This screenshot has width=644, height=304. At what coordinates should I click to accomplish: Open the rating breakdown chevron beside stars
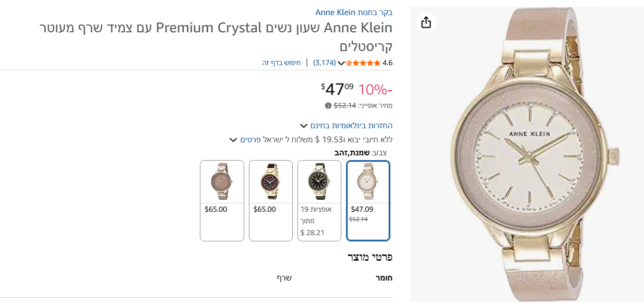tap(341, 64)
